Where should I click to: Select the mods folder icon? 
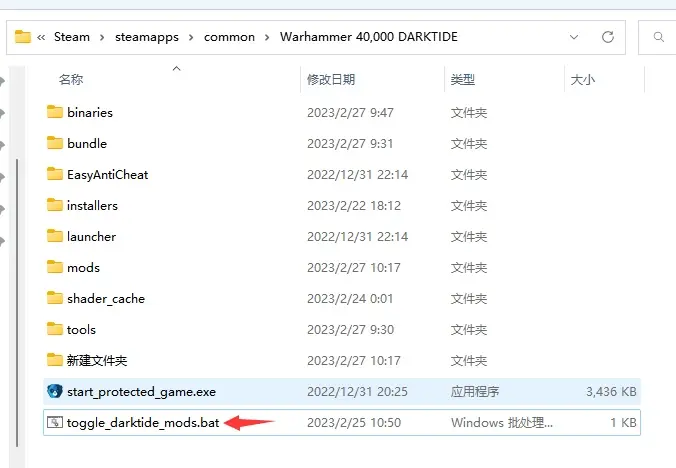(55, 267)
